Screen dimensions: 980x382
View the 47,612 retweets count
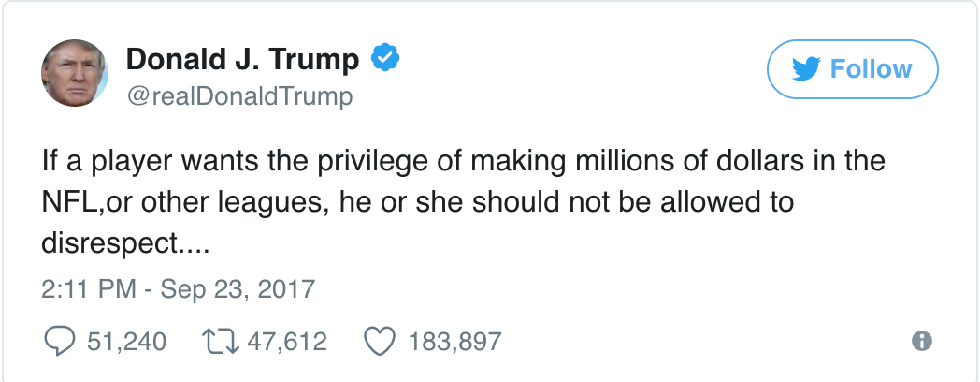(x=286, y=342)
